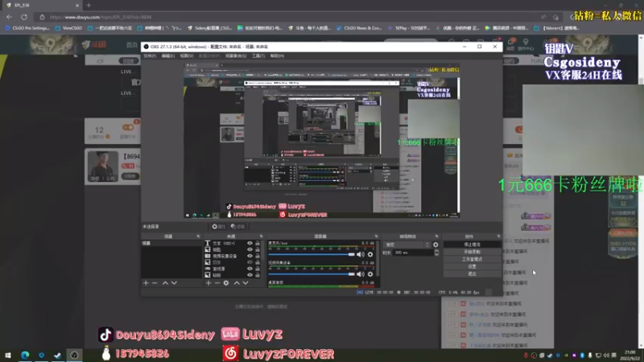Screen dimensions: 644x362
Task: Open the 编辑(E) menu in OBS
Action: (167, 56)
